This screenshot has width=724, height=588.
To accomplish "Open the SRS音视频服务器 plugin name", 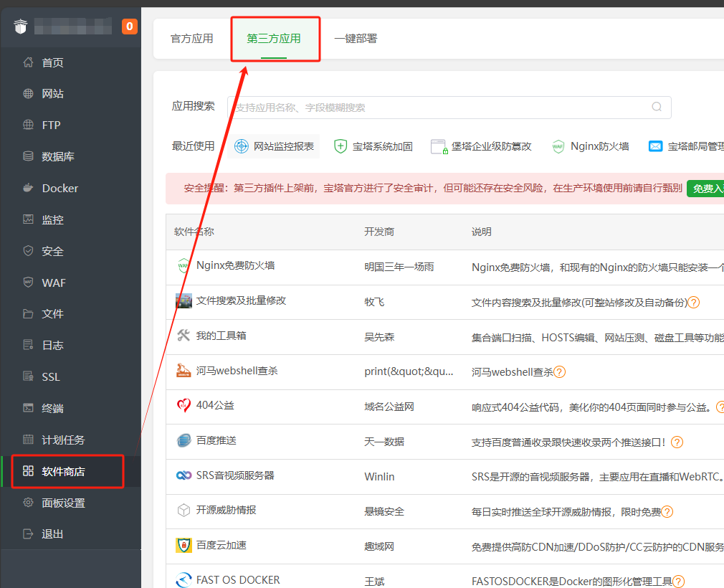I will (235, 475).
